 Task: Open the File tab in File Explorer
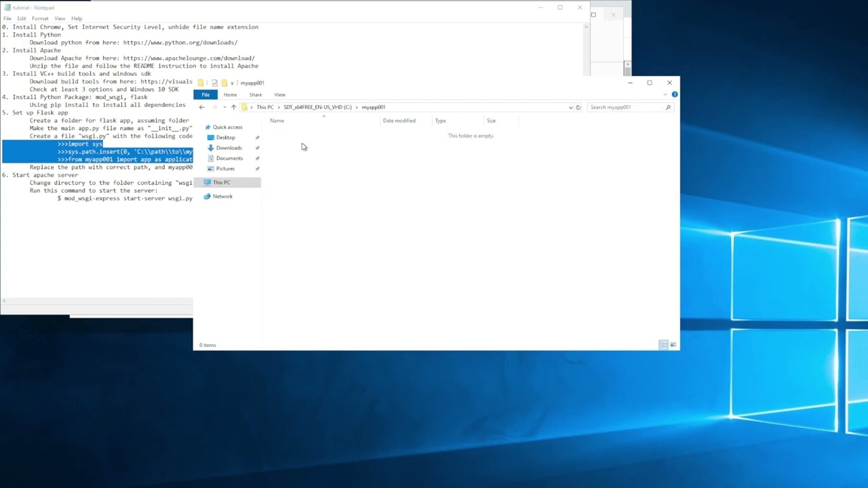point(205,95)
